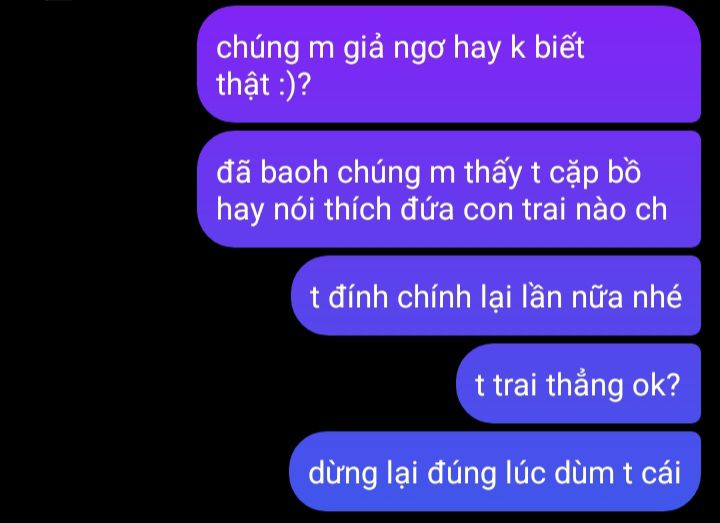Tap the "t đính chính lại lần nữa nhé" bubble
720x523 pixels.
(496, 296)
